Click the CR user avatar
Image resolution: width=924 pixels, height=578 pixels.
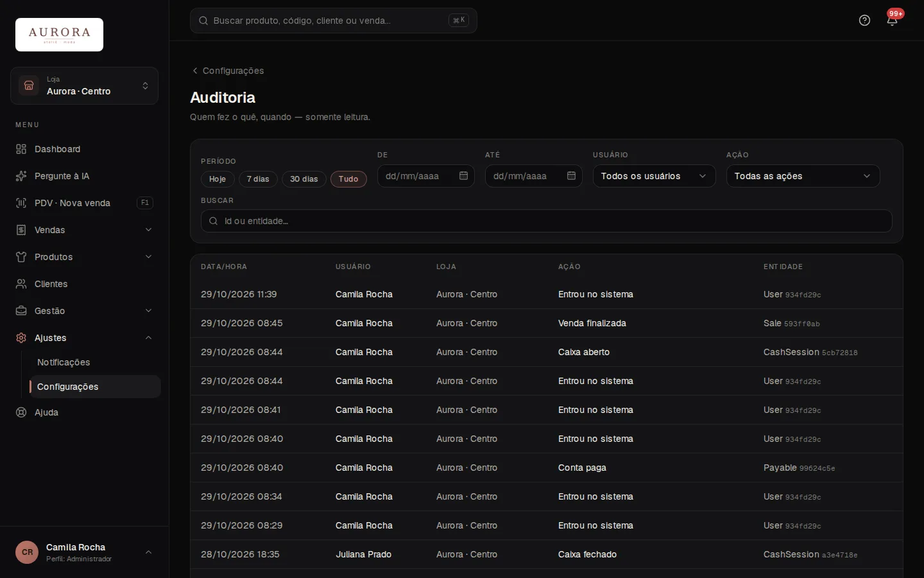[x=27, y=552]
